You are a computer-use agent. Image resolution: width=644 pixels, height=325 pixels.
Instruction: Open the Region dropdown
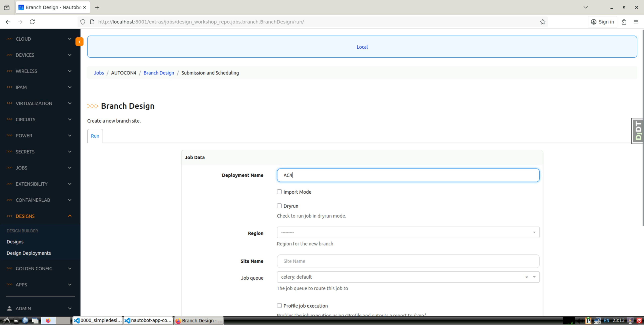click(408, 233)
